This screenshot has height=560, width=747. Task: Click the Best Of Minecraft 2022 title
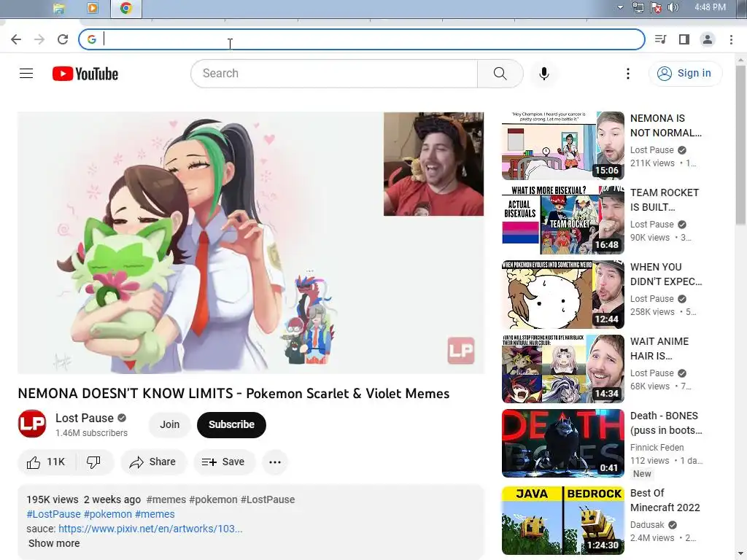tap(665, 500)
